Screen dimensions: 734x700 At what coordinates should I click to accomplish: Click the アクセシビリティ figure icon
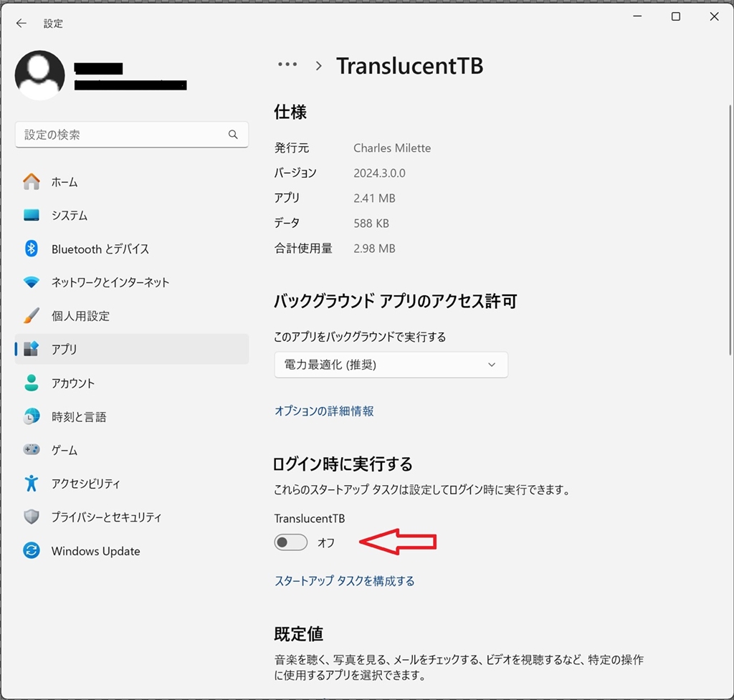tap(32, 484)
